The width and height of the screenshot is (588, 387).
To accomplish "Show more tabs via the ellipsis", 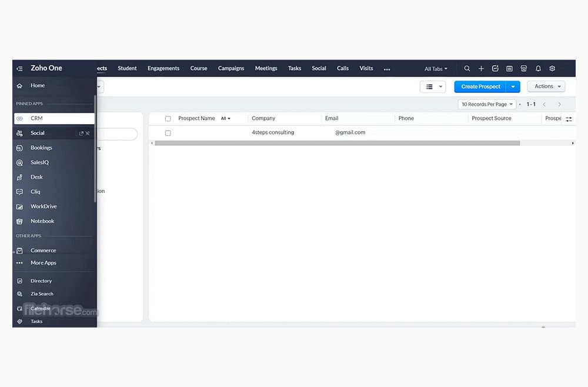I will [387, 69].
